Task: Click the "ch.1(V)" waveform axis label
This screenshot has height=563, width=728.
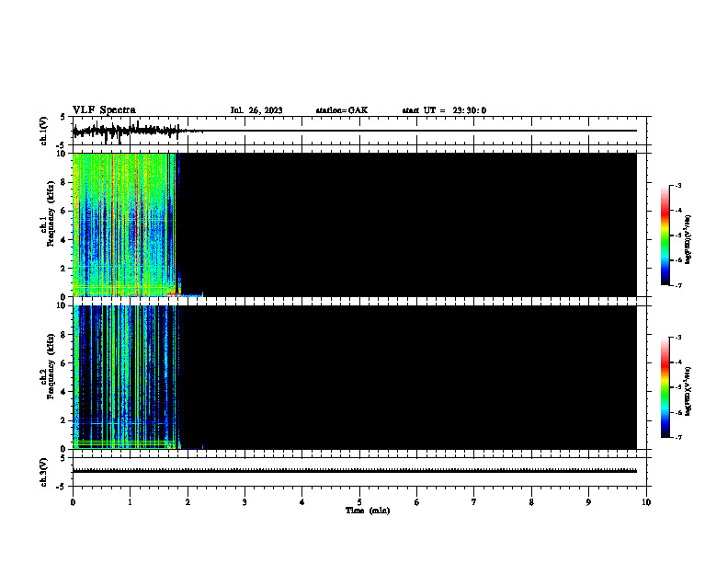Action: 43,131
